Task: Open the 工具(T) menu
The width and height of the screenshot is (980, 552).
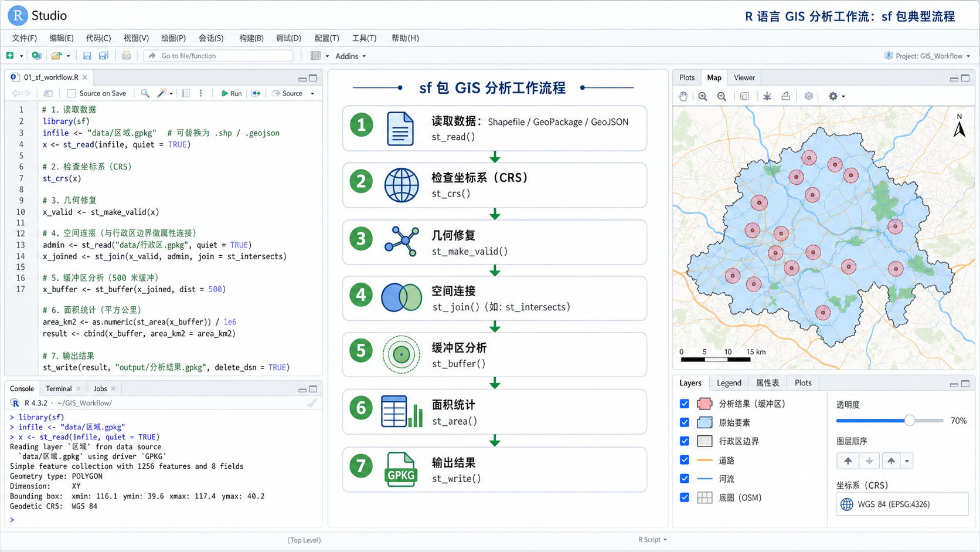Action: (364, 38)
